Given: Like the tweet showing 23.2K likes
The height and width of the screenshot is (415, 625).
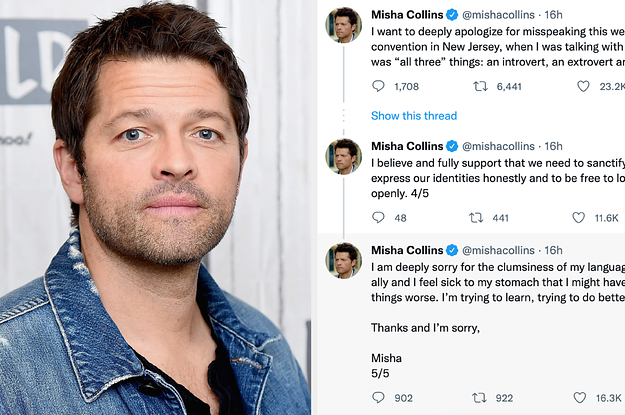Looking at the screenshot, I should click(583, 87).
